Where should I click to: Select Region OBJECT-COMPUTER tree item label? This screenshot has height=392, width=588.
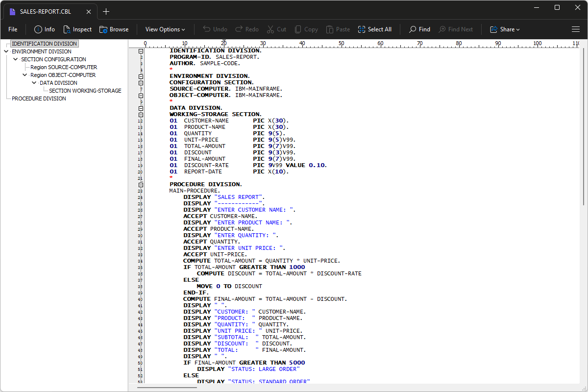pyautogui.click(x=63, y=75)
